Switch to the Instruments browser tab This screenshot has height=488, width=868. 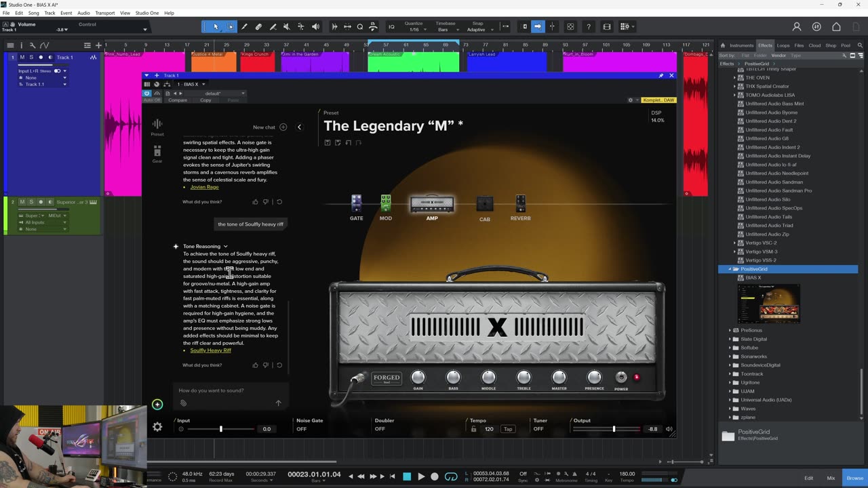click(741, 45)
